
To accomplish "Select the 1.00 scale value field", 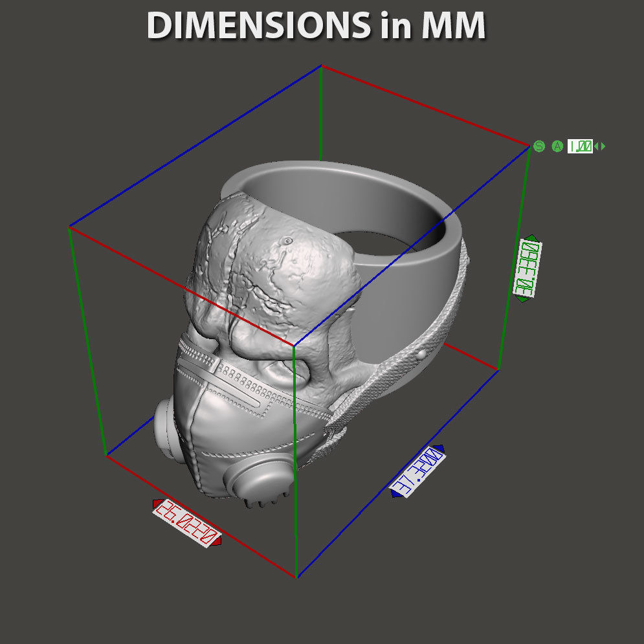I will [x=580, y=146].
